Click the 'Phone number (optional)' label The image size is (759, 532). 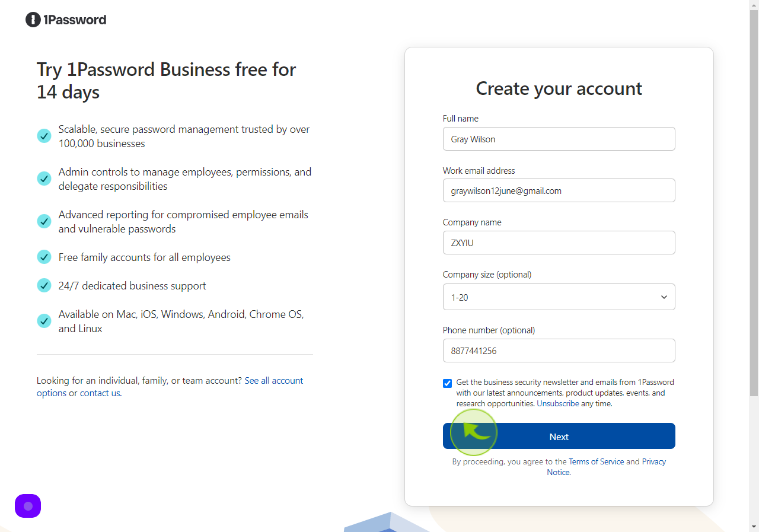tap(489, 330)
